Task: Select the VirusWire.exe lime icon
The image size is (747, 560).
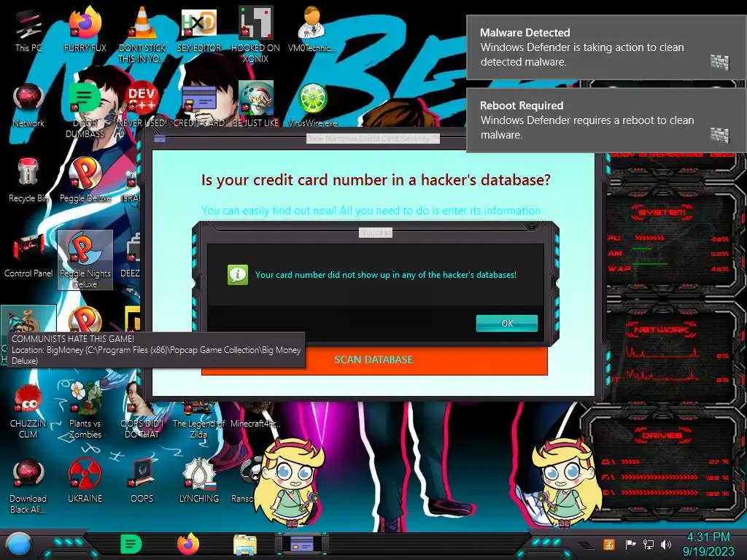Action: point(312,106)
